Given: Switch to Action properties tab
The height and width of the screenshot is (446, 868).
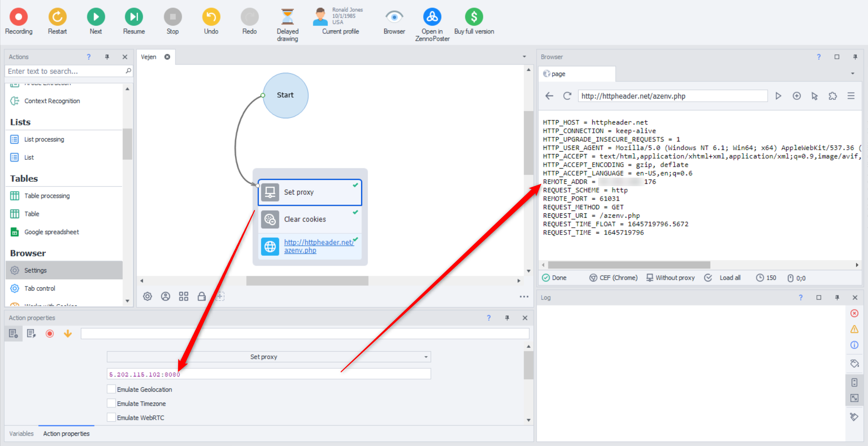Looking at the screenshot, I should [x=66, y=434].
